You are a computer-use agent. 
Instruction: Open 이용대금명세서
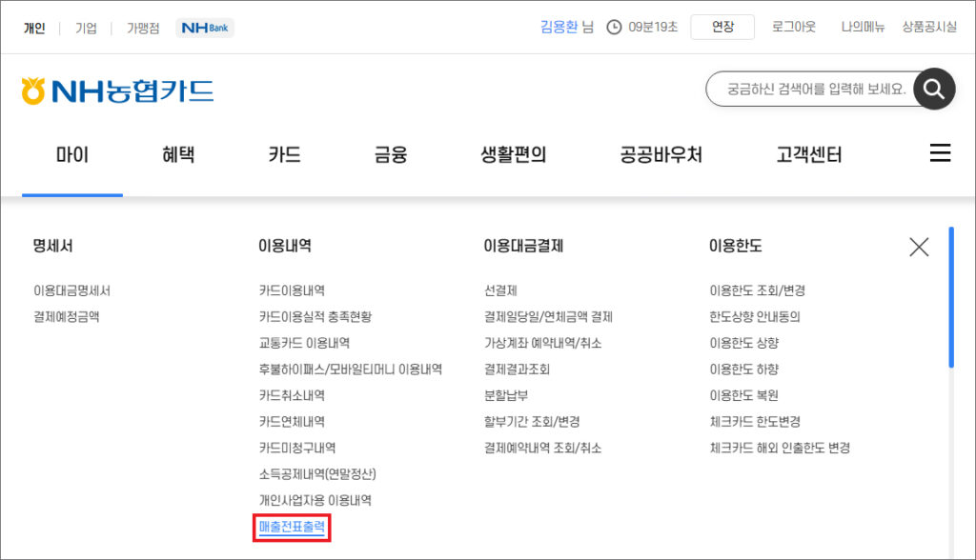72,290
